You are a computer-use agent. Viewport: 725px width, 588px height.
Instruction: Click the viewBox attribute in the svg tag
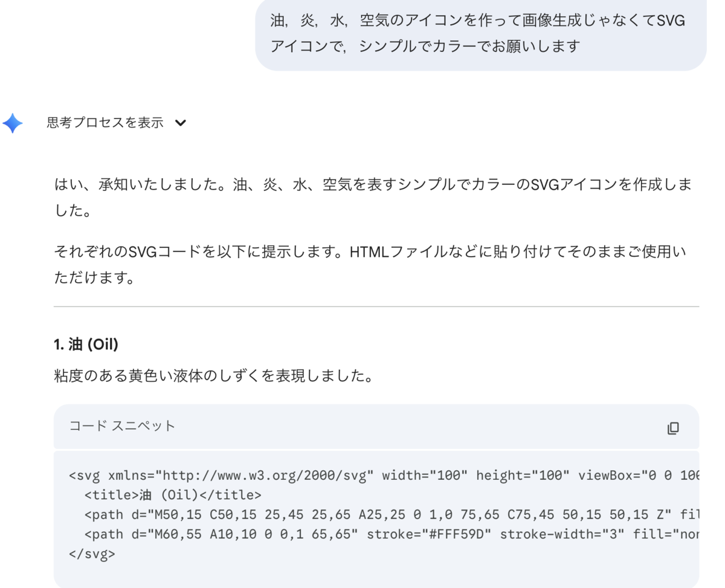(x=639, y=475)
